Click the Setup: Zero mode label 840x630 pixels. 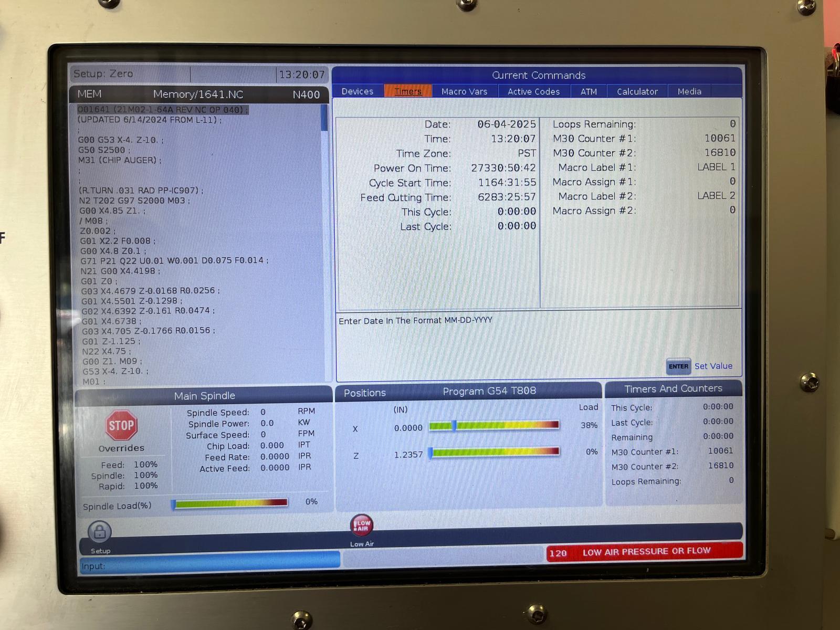103,74
